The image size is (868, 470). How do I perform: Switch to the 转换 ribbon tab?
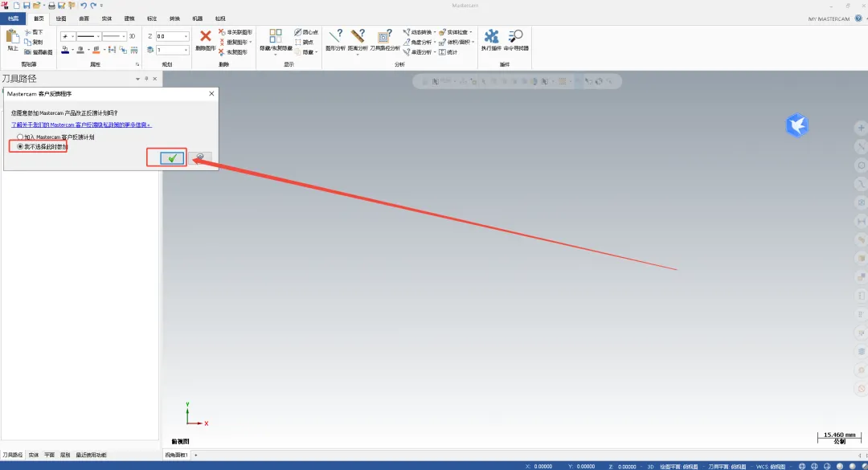pyautogui.click(x=174, y=18)
